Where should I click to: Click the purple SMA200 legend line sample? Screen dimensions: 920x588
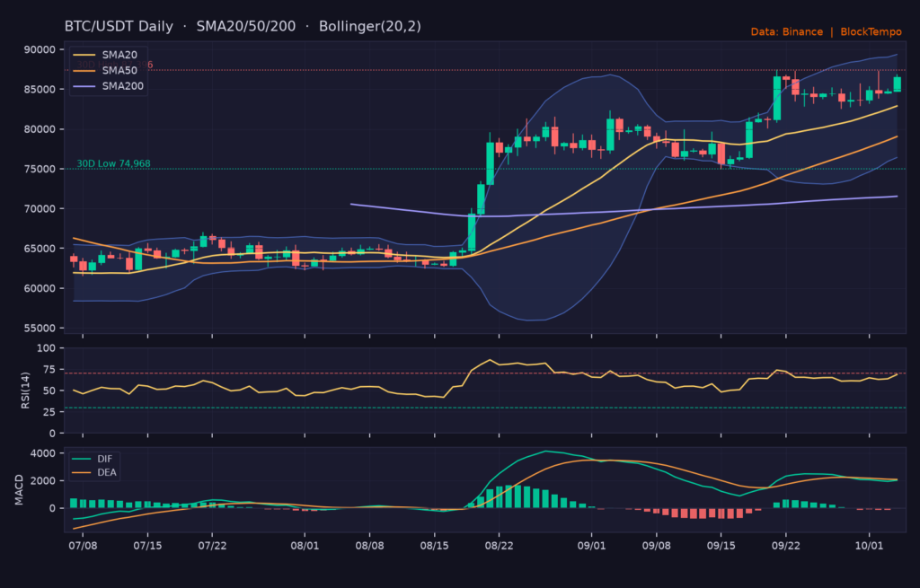(x=84, y=87)
